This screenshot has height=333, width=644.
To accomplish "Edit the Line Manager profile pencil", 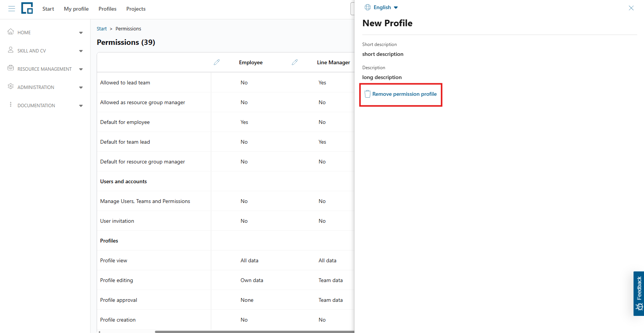I will (295, 62).
